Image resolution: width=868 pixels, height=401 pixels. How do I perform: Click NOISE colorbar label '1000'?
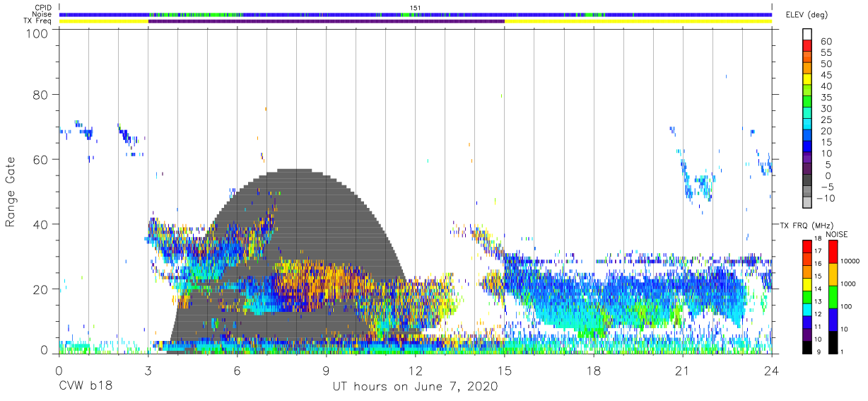tap(849, 284)
